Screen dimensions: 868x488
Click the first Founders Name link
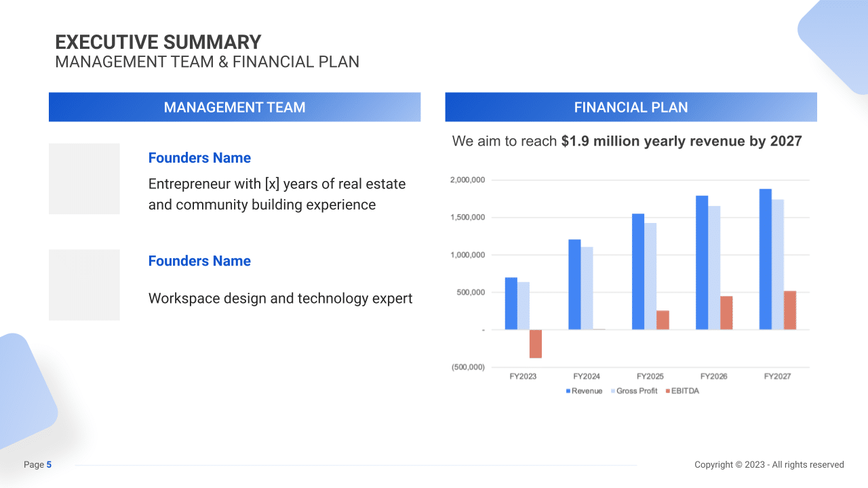pos(199,157)
